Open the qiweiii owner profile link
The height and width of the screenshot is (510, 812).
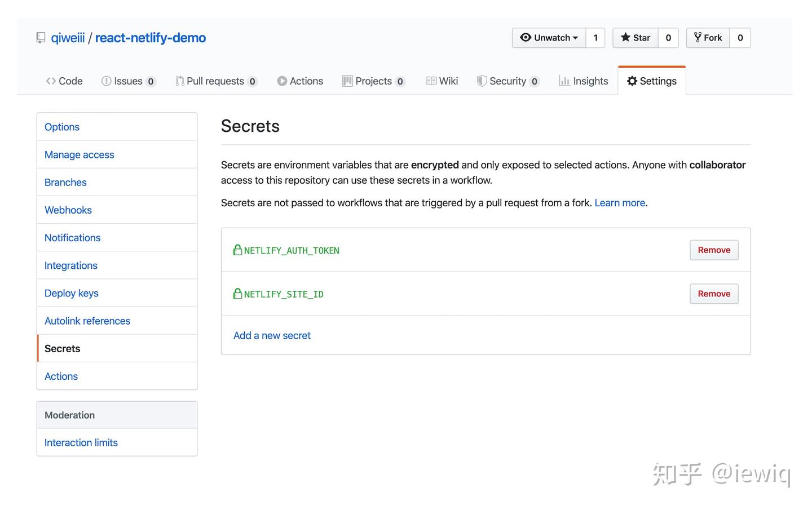[x=68, y=38]
